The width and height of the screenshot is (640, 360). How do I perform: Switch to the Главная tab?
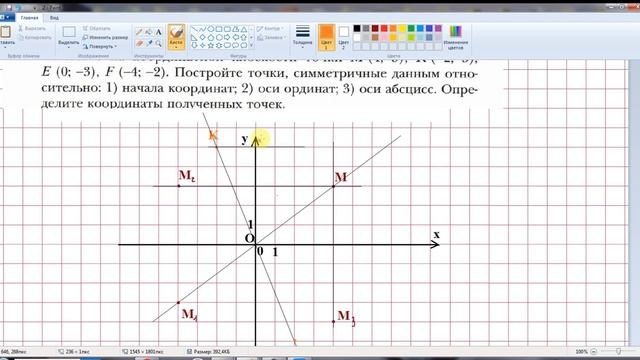(x=29, y=18)
